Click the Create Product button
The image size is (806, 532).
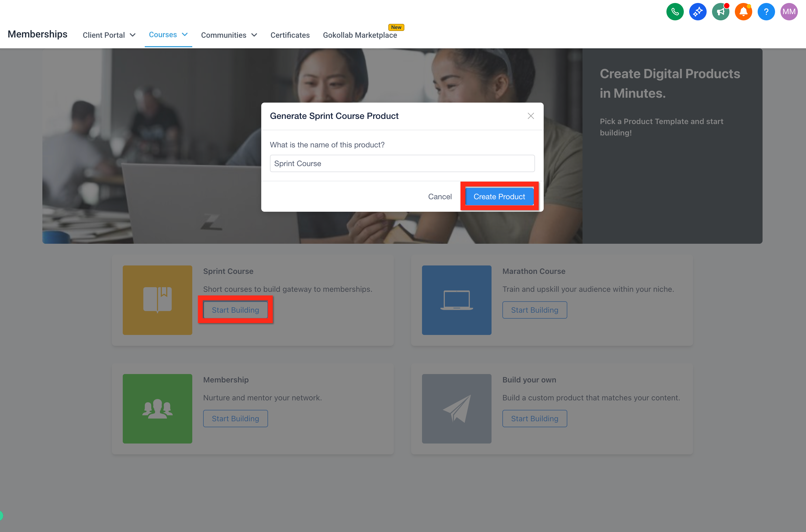pyautogui.click(x=499, y=197)
